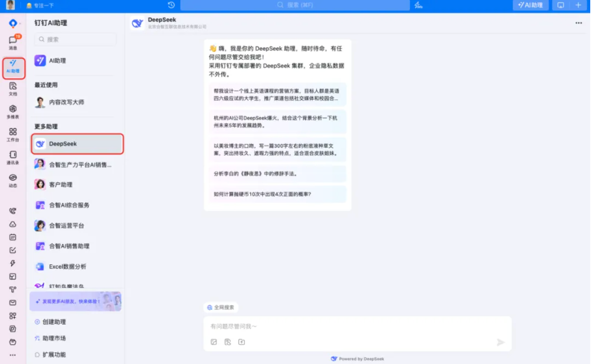Click the cleaning broom icon beside search bar
This screenshot has height=364, width=592.
pos(418,5)
